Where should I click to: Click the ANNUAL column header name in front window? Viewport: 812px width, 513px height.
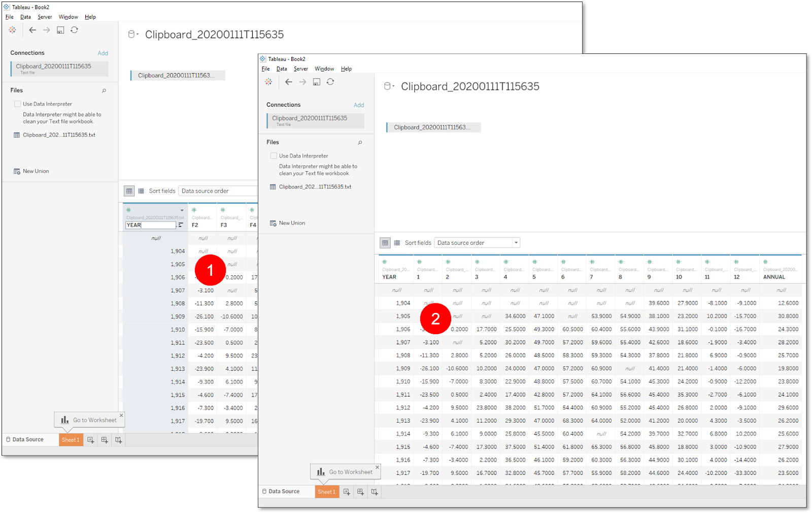click(x=774, y=277)
